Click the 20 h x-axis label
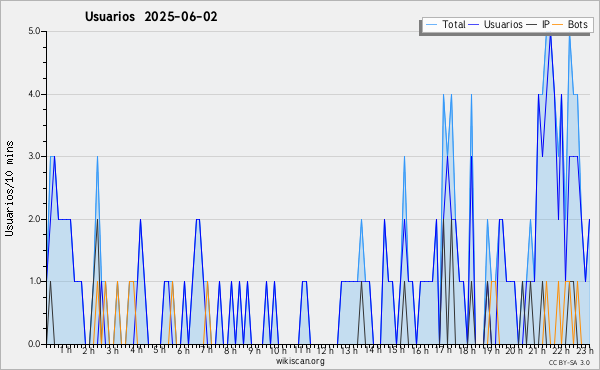 click(x=514, y=350)
